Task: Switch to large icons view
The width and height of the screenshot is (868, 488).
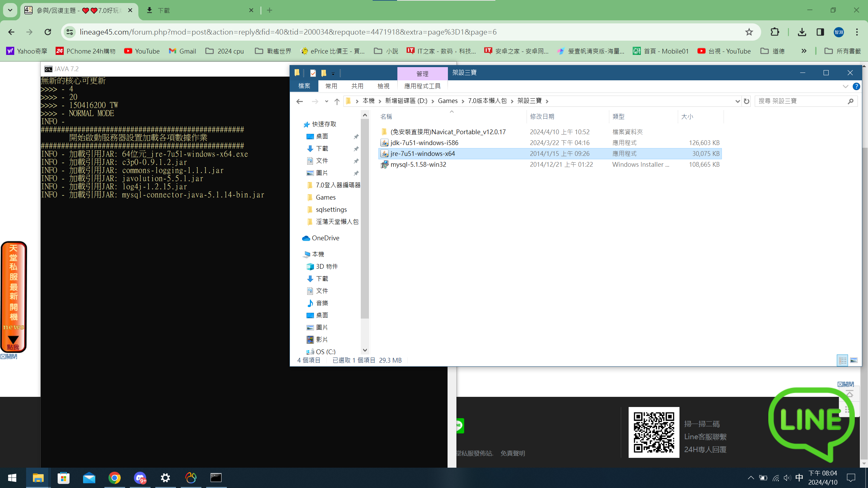Action: [x=854, y=360]
